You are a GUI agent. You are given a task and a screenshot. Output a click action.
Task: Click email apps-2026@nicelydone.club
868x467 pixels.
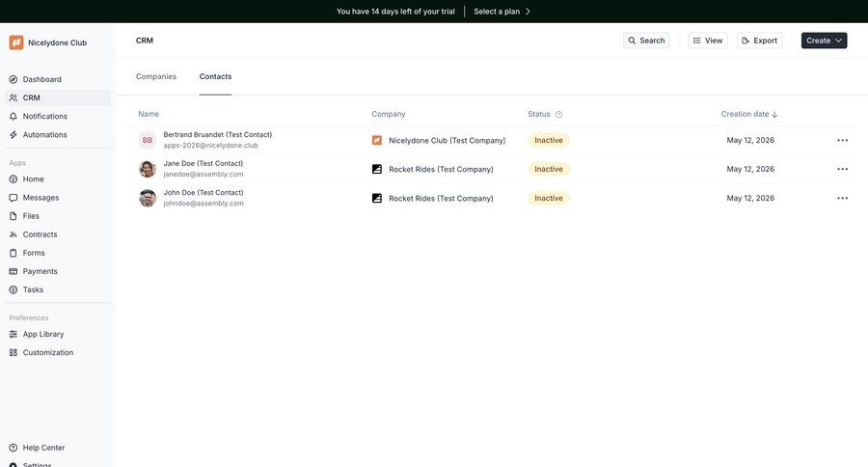(210, 146)
